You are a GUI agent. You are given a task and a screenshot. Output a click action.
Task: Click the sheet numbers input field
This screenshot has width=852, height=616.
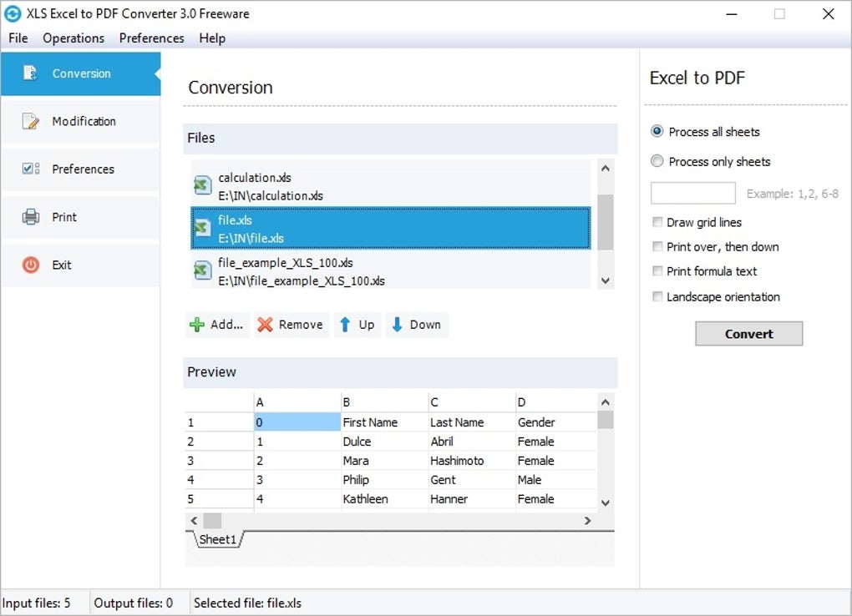click(692, 194)
